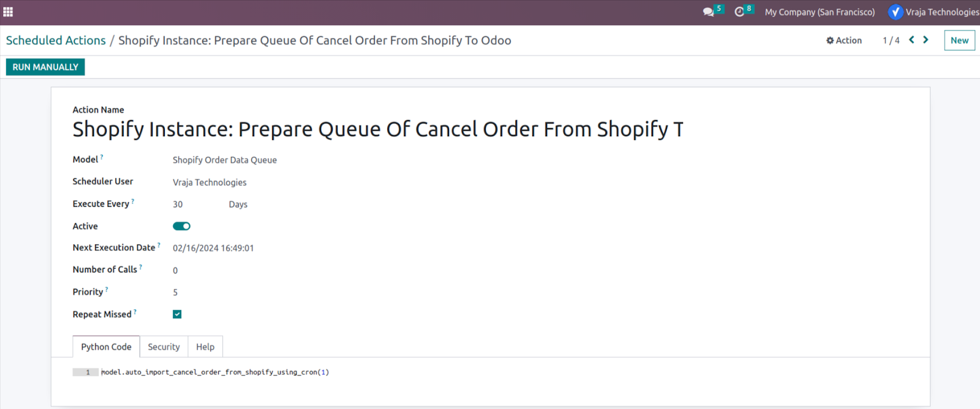This screenshot has height=409, width=980.
Task: Click the Next Execution Date field
Action: click(x=213, y=248)
